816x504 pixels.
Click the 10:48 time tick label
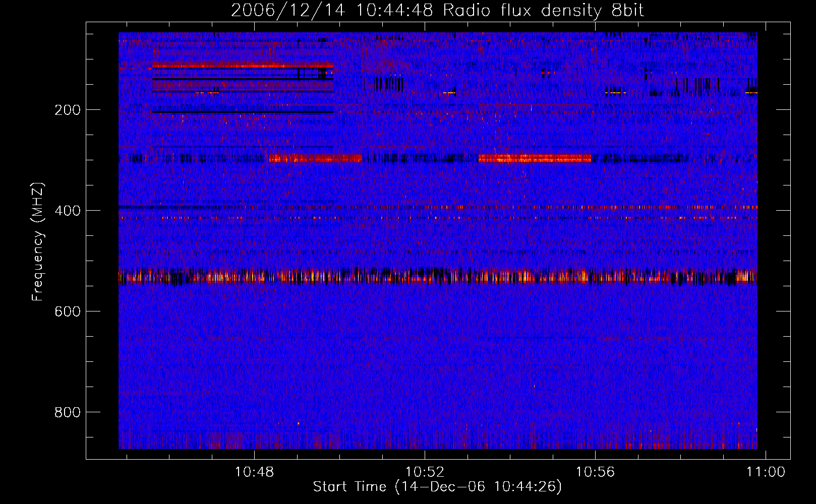[x=254, y=472]
